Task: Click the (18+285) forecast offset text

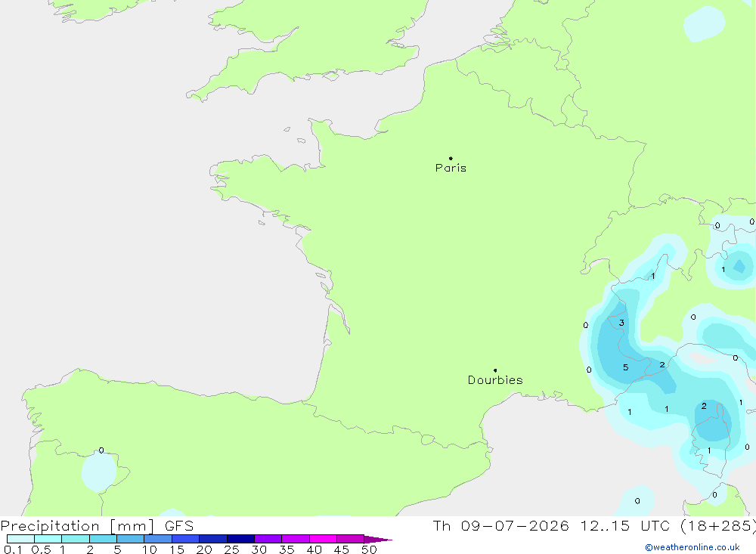Action: [718, 525]
